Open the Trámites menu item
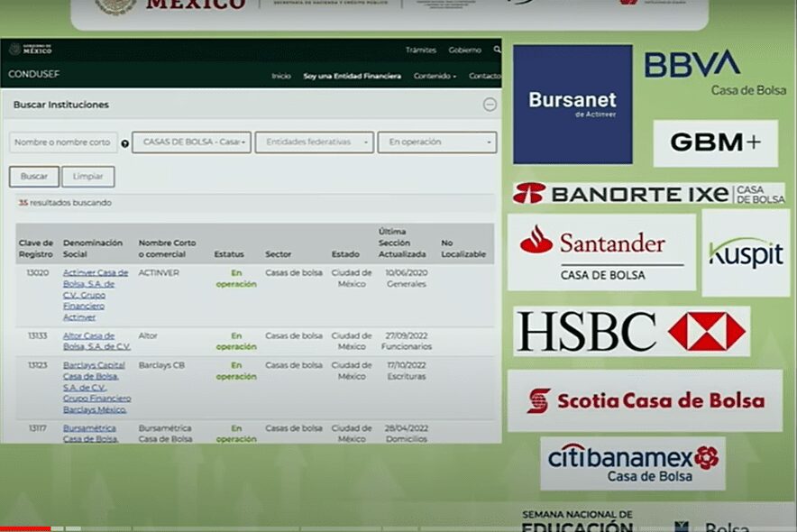The height and width of the screenshot is (532, 797). click(x=420, y=50)
